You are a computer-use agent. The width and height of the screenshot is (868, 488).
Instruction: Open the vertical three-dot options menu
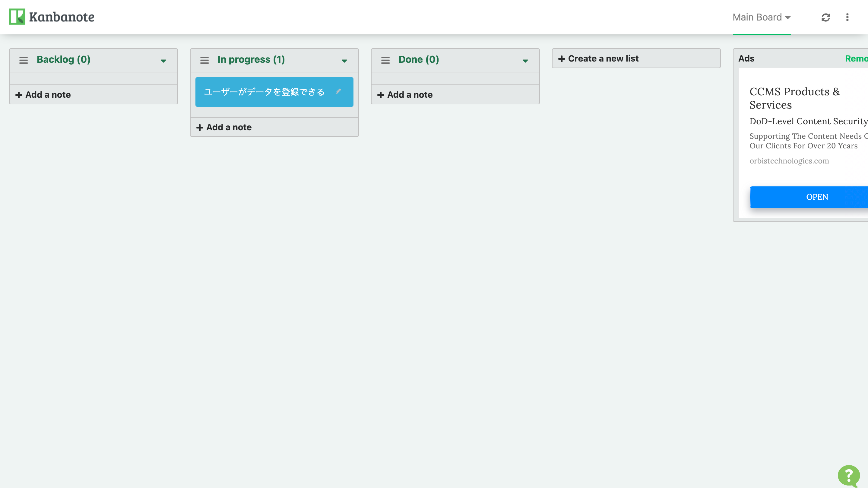click(847, 17)
